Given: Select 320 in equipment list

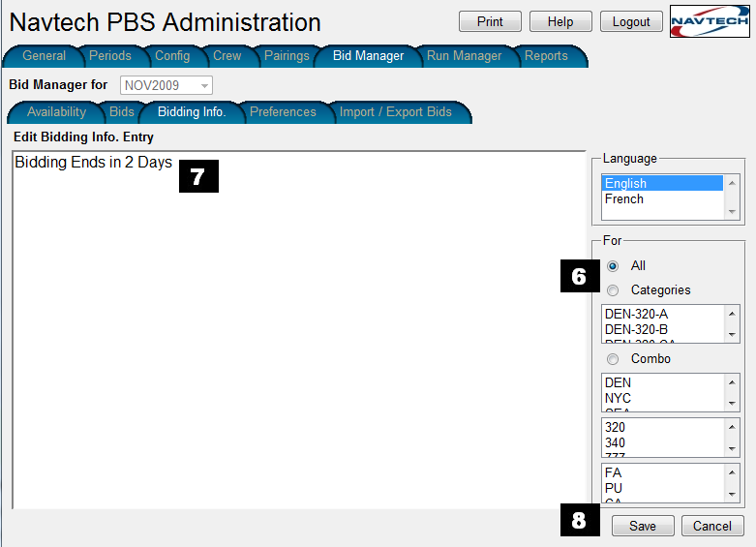Looking at the screenshot, I should click(x=662, y=427).
